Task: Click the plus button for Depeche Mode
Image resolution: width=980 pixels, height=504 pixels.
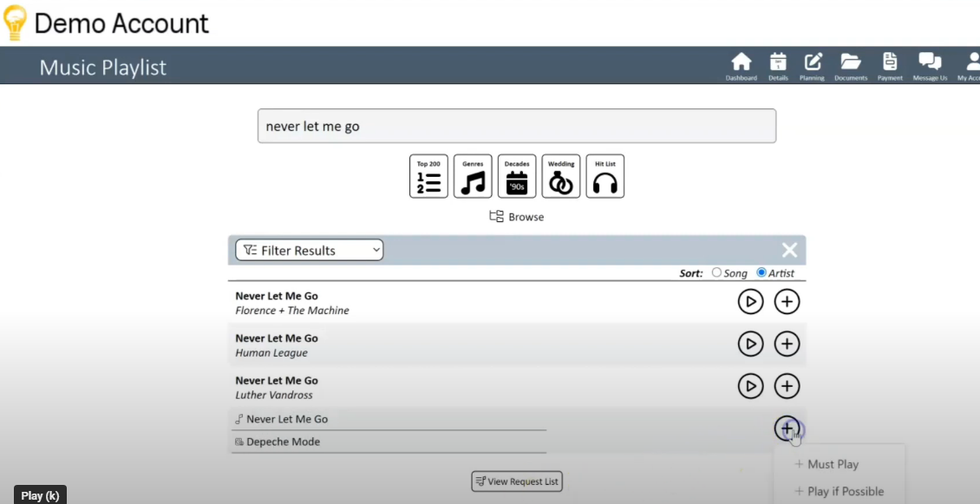Action: tap(787, 429)
